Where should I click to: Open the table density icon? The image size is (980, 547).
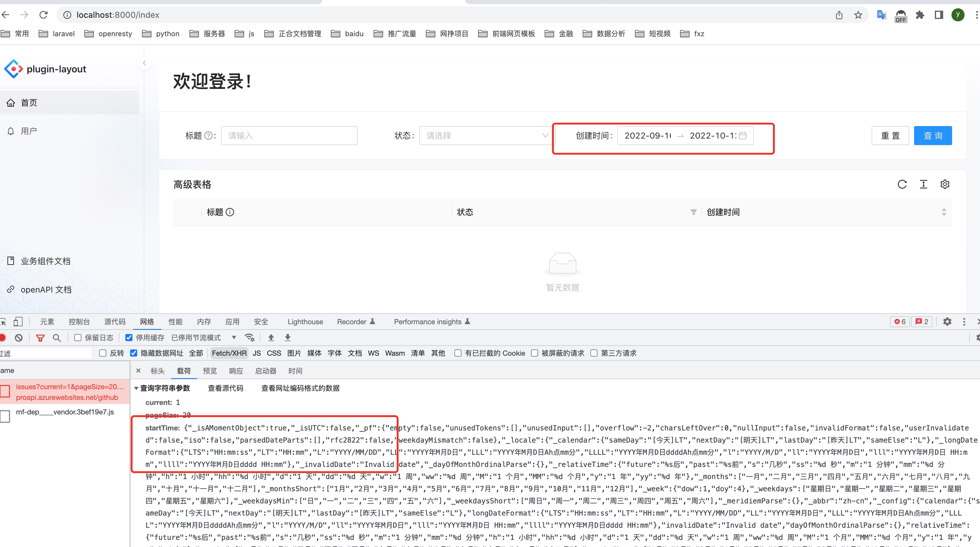(923, 185)
